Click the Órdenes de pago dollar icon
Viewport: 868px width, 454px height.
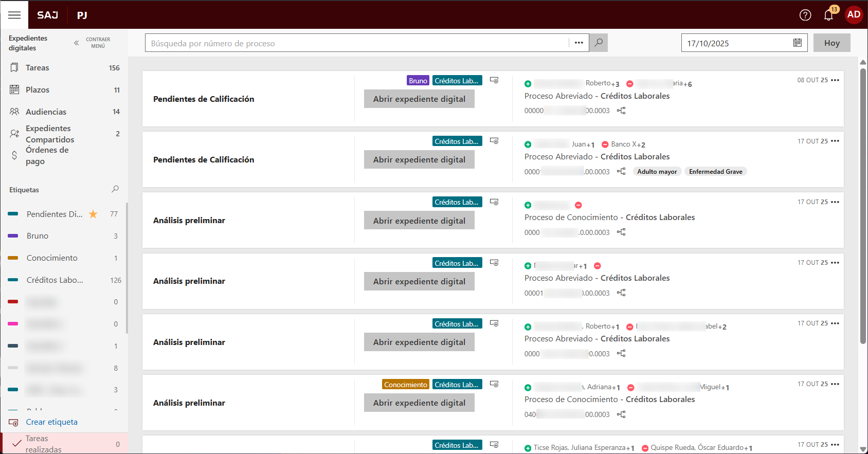tap(14, 155)
